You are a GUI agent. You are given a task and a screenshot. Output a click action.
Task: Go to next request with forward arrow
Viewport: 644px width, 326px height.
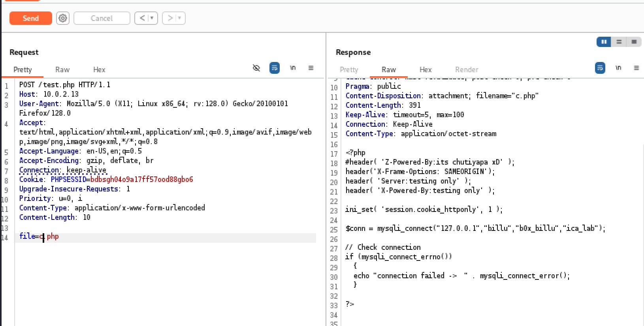pos(170,18)
